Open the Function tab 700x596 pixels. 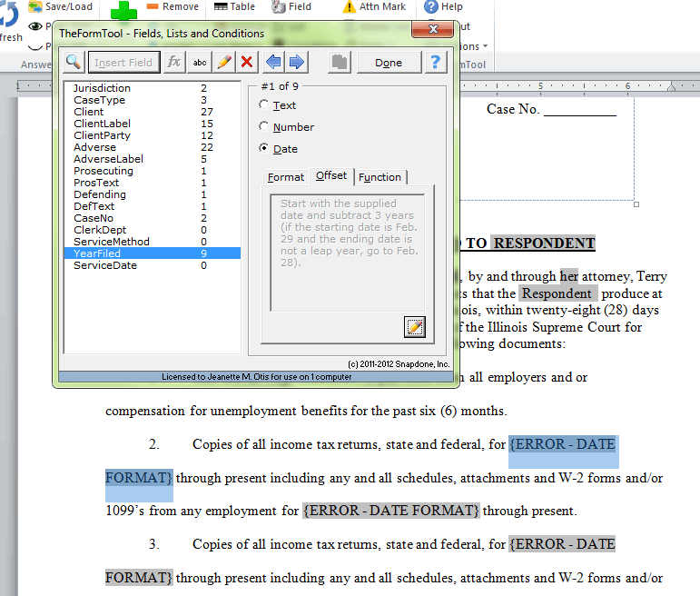pos(380,177)
